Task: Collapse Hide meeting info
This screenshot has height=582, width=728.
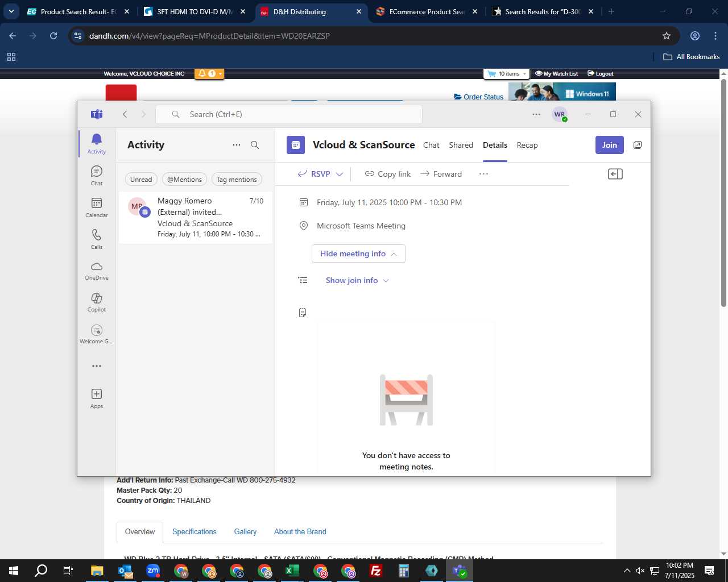Action: 358,253
